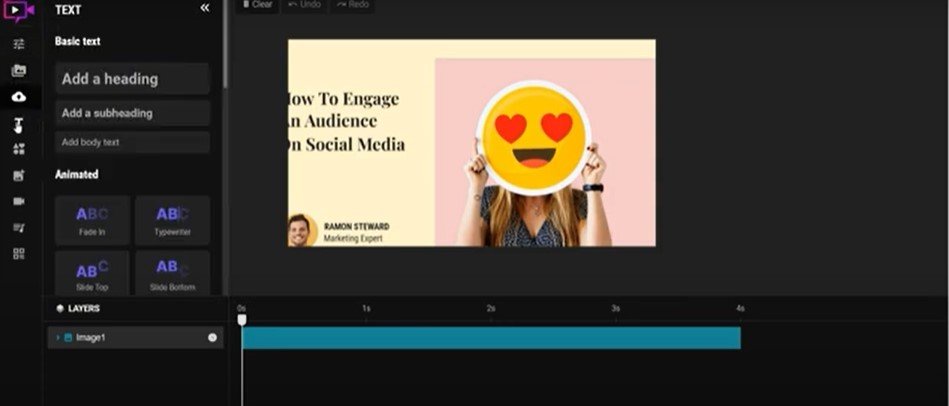Click the round icon on Image1 layer

pos(212,338)
